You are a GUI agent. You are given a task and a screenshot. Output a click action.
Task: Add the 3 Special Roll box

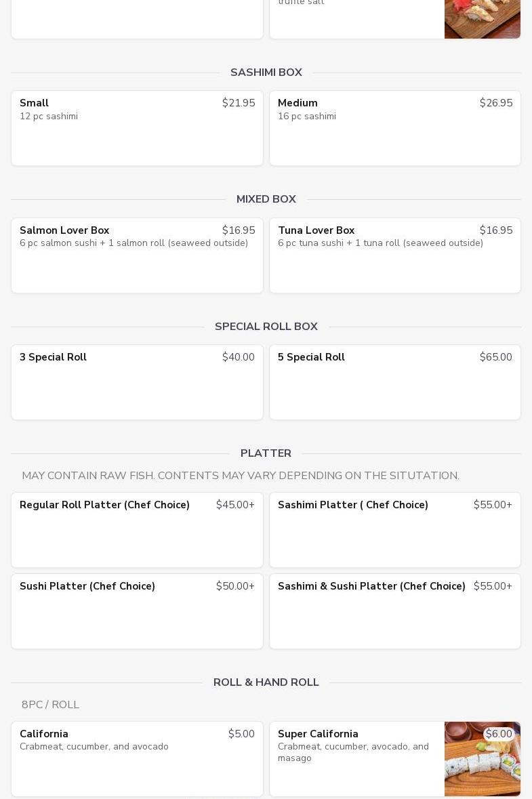click(137, 382)
